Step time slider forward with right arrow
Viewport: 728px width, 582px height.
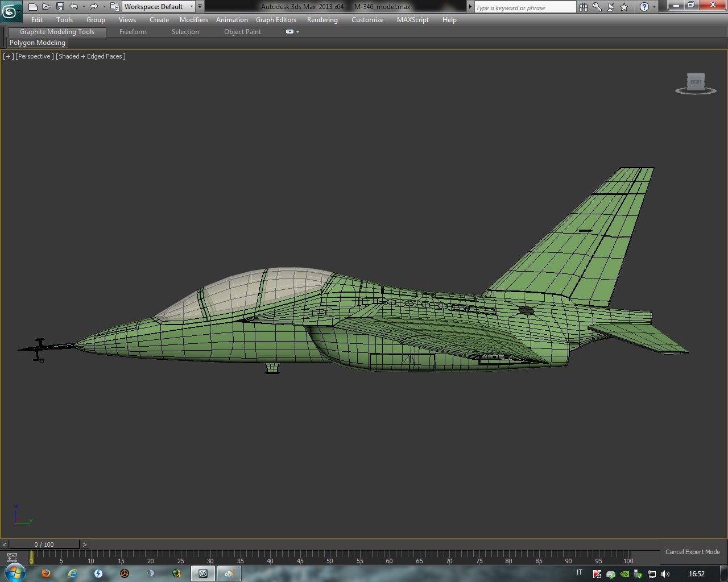84,544
